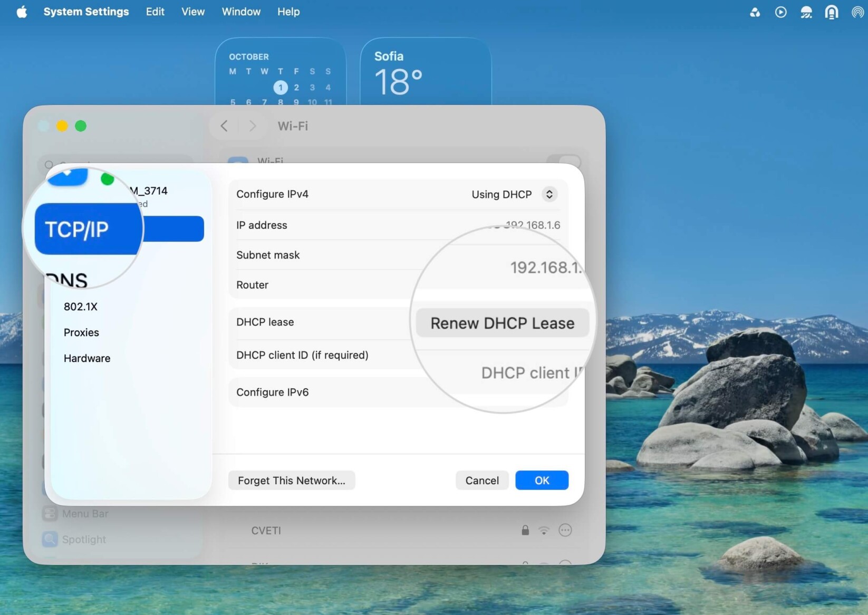The width and height of the screenshot is (868, 615).
Task: Select the Proxies sidebar item
Action: click(x=81, y=332)
